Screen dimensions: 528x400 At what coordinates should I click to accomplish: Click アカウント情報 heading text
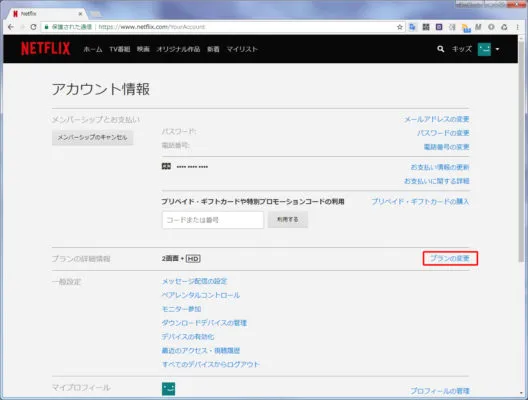pyautogui.click(x=101, y=90)
